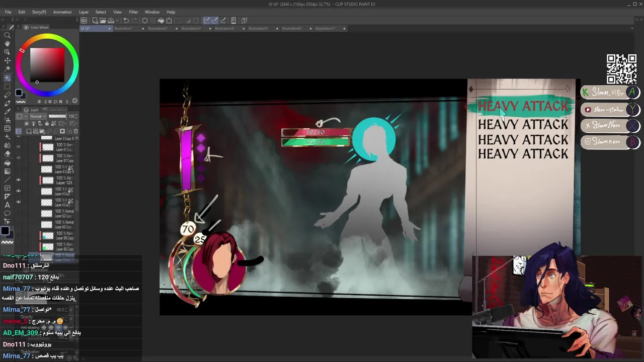Select the Eraser tool
The width and height of the screenshot is (644, 362).
pyautogui.click(x=7, y=154)
